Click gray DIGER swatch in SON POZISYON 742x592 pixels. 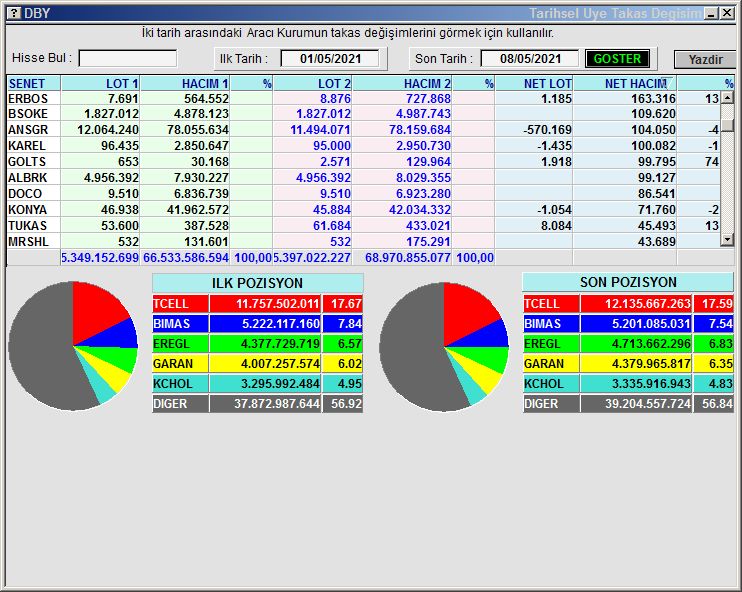pyautogui.click(x=551, y=404)
